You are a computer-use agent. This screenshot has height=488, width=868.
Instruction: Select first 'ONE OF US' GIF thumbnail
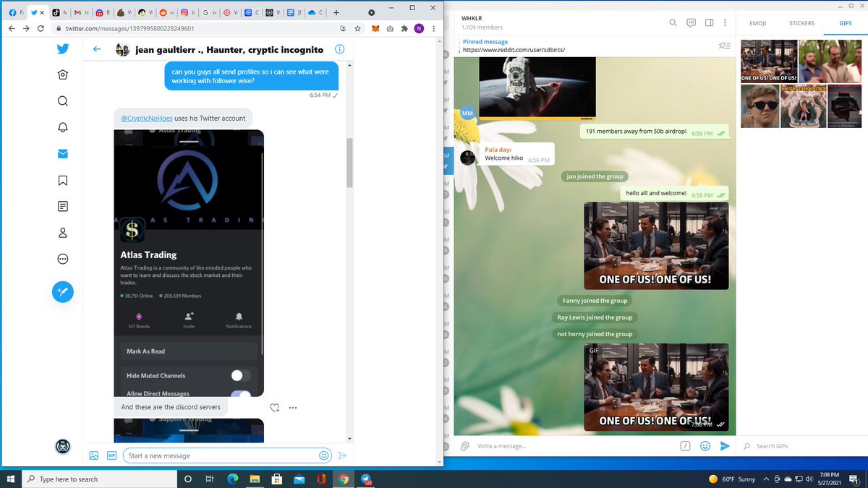[x=769, y=61]
